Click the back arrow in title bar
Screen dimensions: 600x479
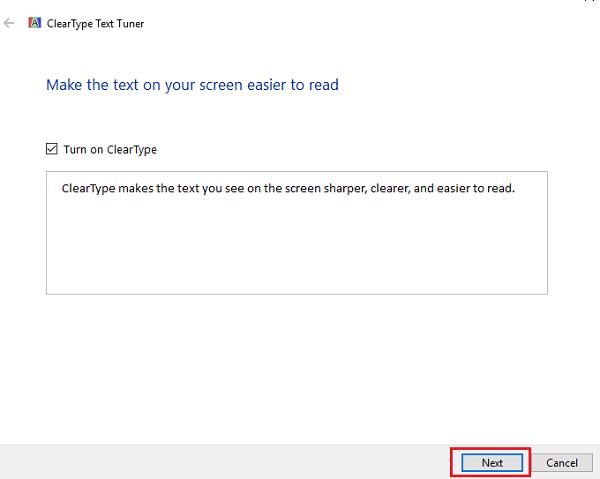(10, 23)
